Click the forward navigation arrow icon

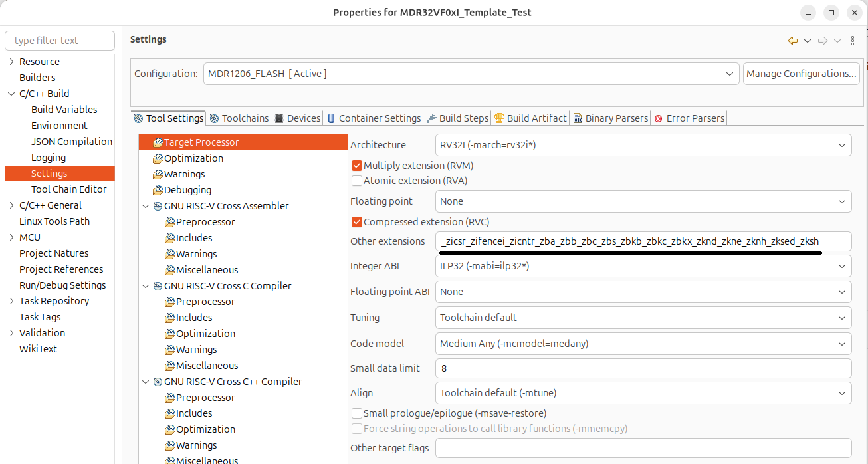coord(823,41)
